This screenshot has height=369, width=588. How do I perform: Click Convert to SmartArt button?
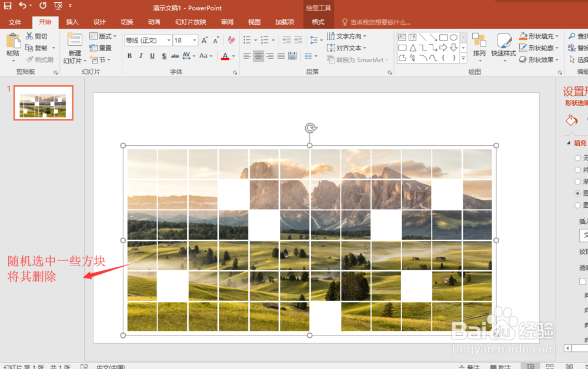[x=358, y=59]
